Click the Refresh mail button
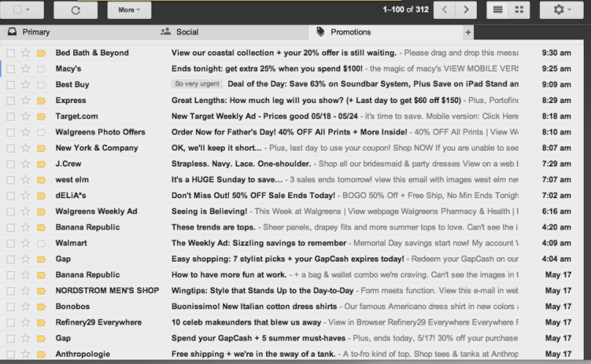 76,10
